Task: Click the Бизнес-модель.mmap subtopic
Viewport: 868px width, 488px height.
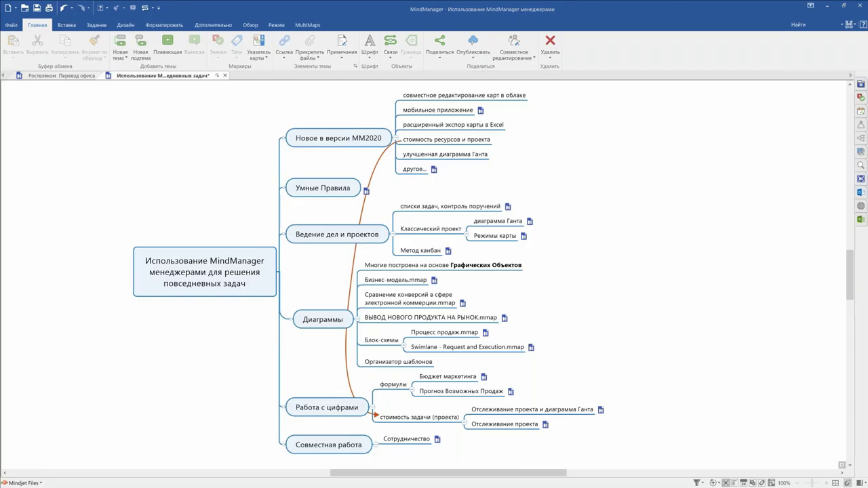Action: pos(396,280)
